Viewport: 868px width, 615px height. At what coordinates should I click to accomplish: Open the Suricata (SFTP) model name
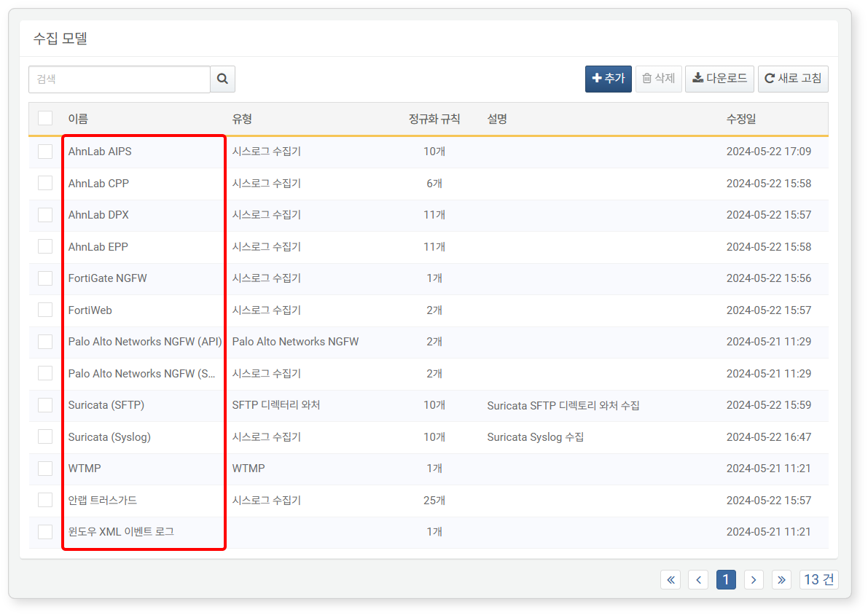click(106, 405)
